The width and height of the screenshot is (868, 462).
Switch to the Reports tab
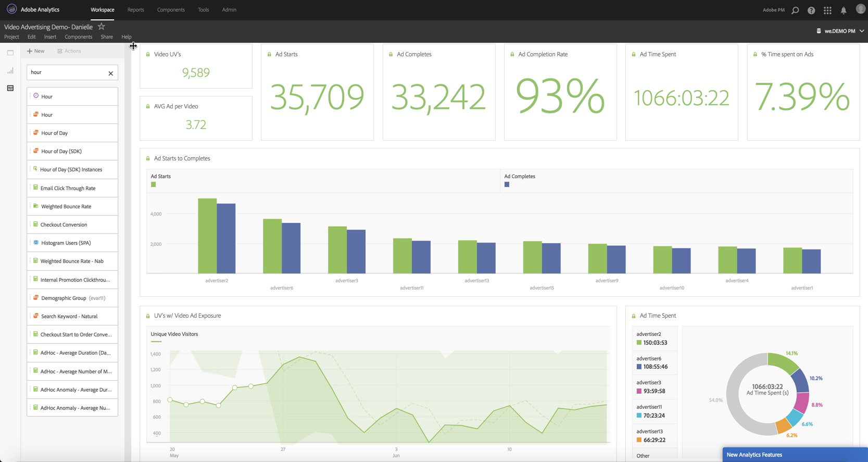point(135,10)
